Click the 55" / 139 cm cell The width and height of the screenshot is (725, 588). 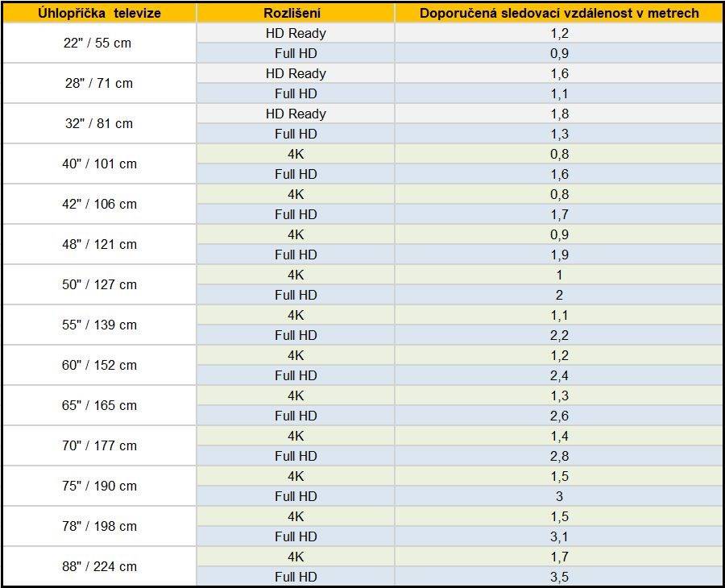(x=99, y=325)
